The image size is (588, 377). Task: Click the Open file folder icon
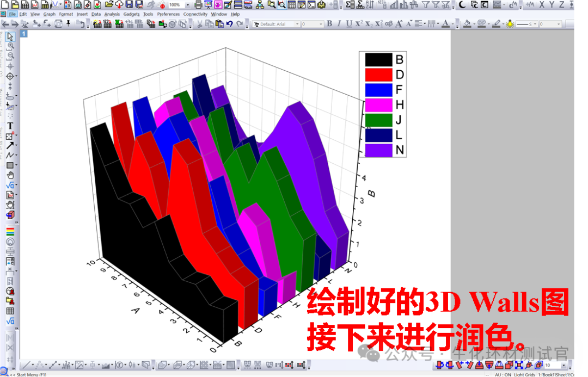pos(109,5)
